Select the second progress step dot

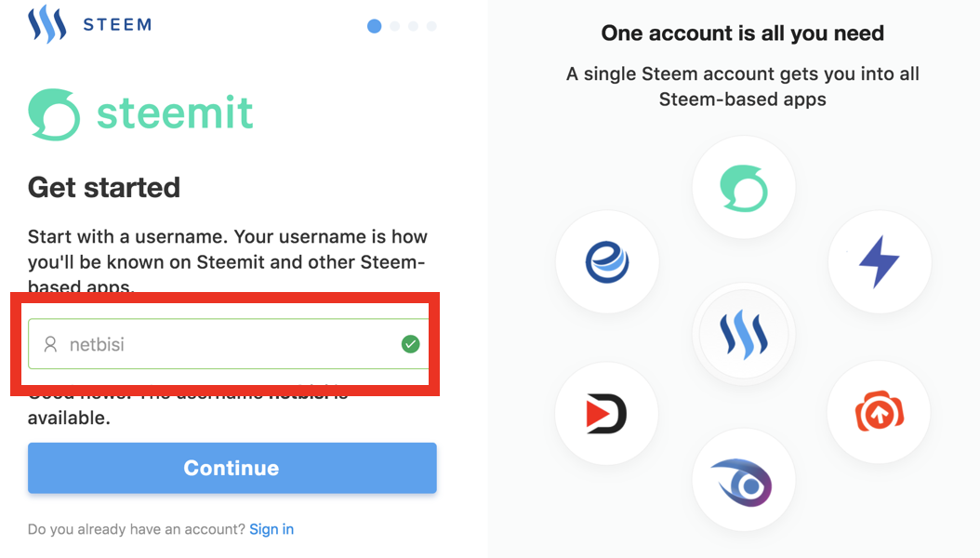(394, 26)
